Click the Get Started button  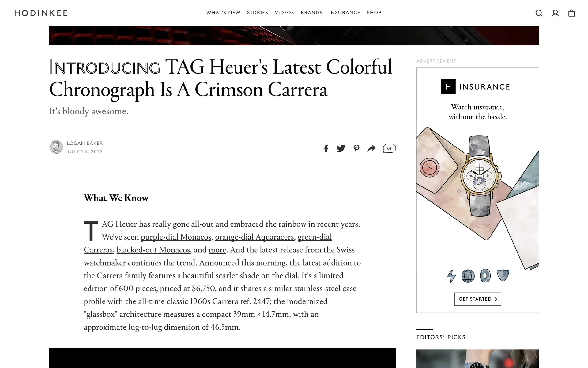click(x=478, y=299)
